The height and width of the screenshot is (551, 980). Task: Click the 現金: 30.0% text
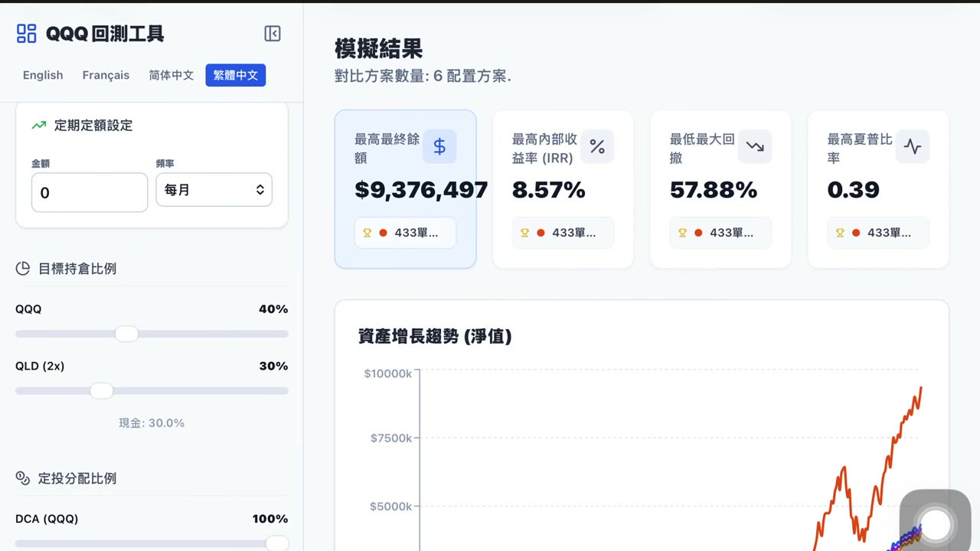click(x=152, y=422)
